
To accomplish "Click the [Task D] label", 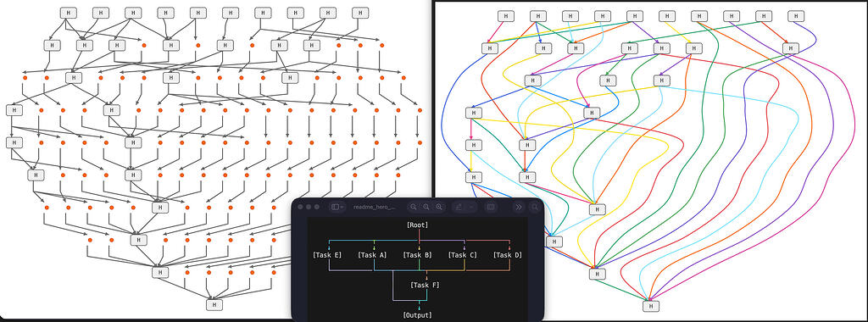I will 508,255.
